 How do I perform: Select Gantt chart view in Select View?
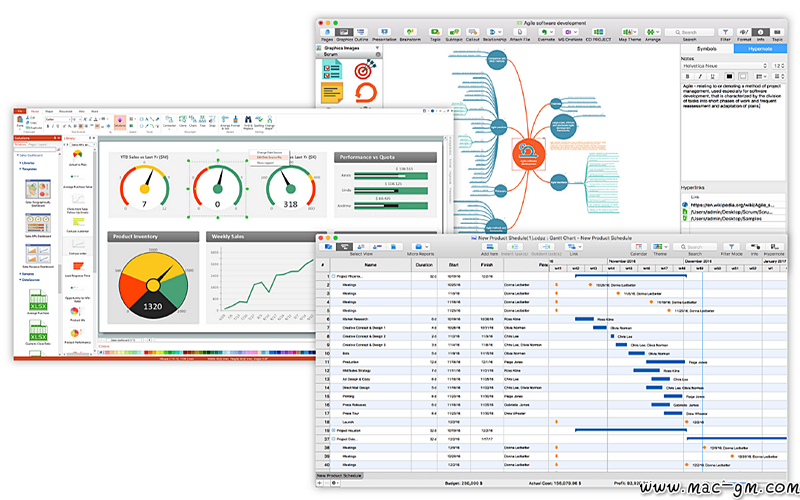344,246
